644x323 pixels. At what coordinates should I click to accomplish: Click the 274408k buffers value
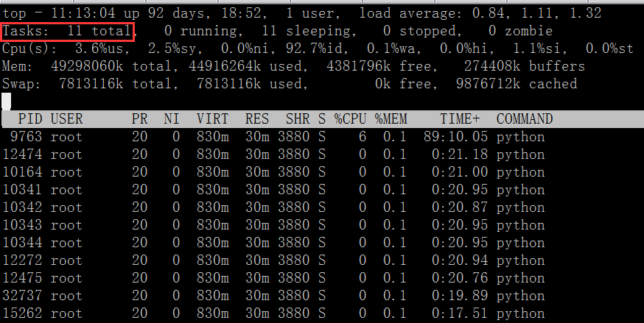pyautogui.click(x=525, y=66)
